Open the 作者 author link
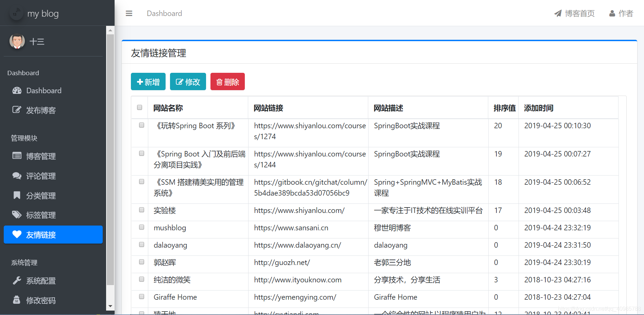The image size is (644, 315). pos(621,13)
